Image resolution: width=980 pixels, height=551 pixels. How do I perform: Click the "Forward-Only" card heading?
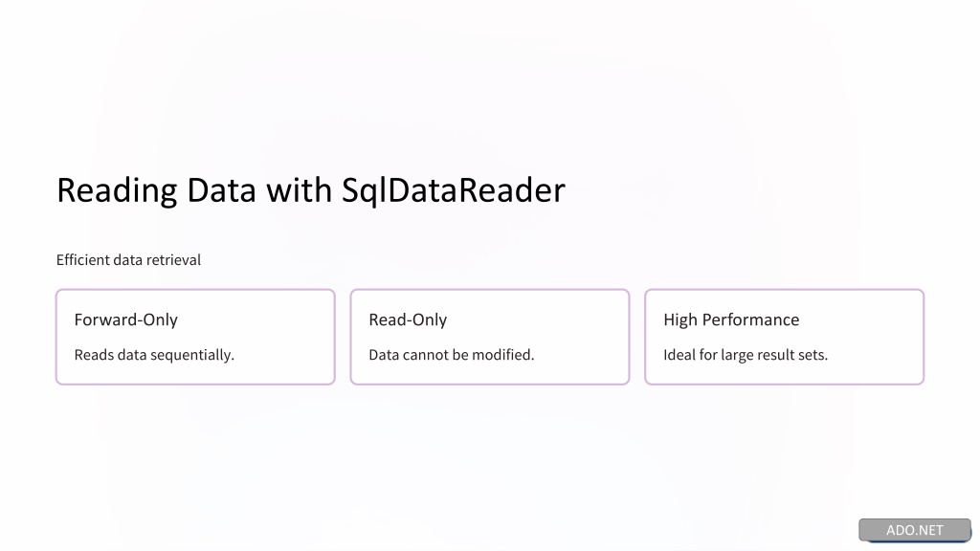125,320
